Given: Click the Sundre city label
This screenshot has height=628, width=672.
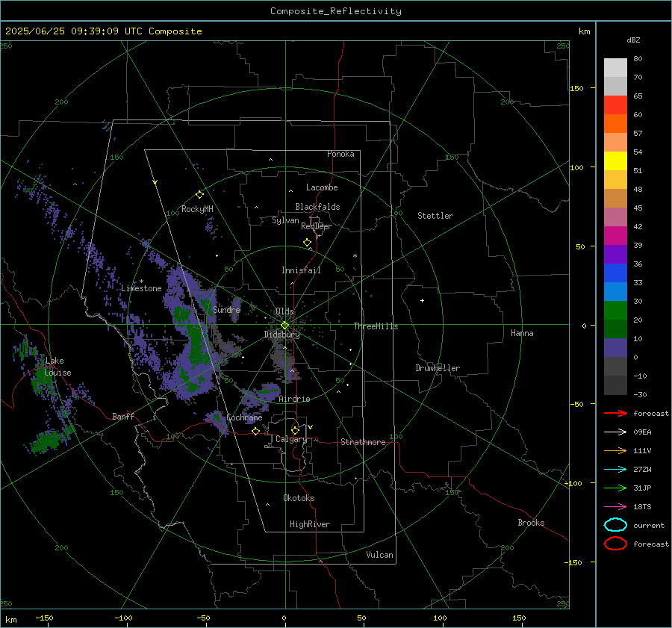Looking at the screenshot, I should pyautogui.click(x=226, y=309).
